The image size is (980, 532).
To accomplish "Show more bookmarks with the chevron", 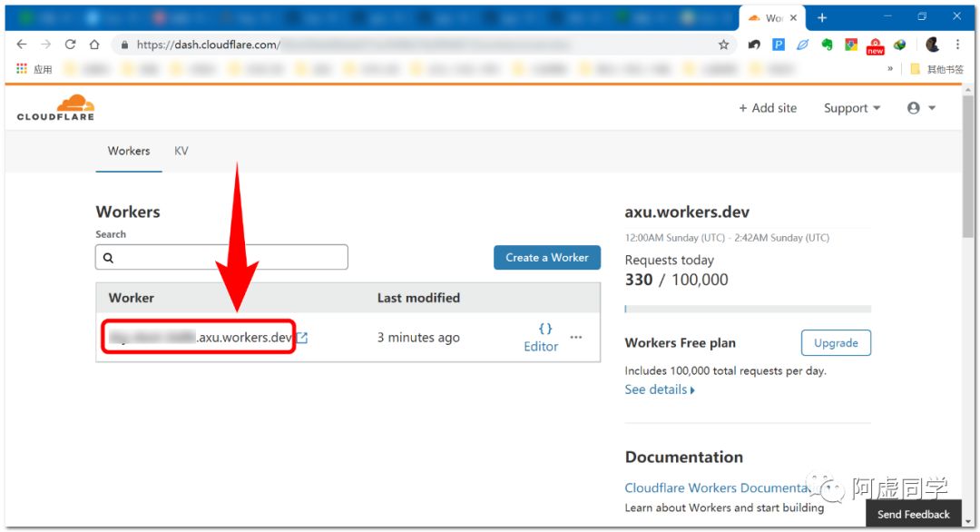I will (890, 69).
